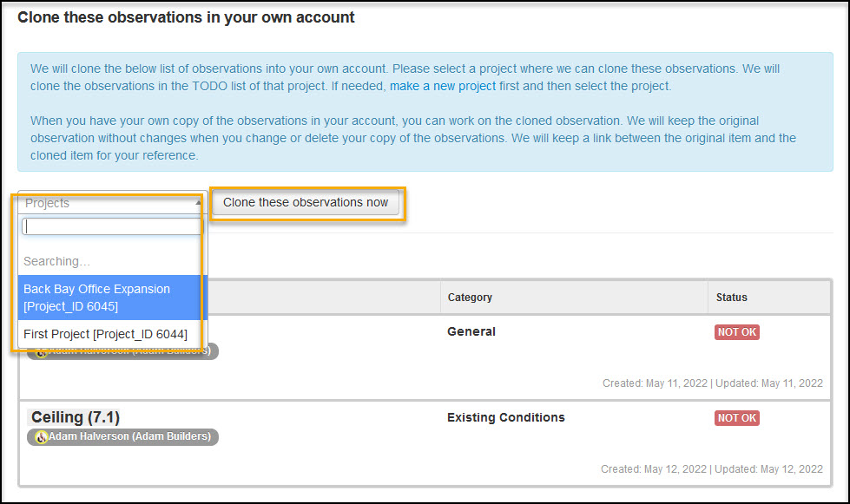
Task: Click the Status column header
Action: click(731, 298)
